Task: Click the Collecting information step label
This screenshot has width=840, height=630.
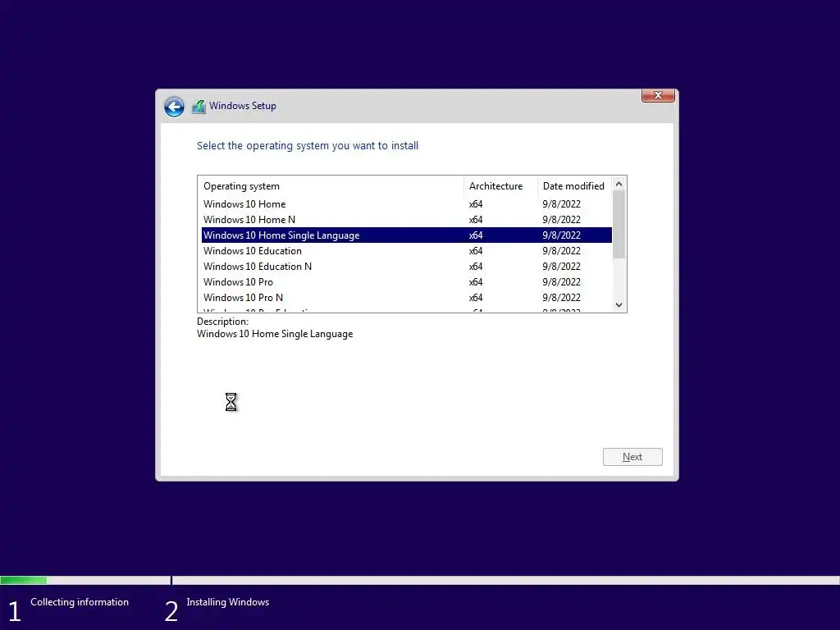Action: 80,602
